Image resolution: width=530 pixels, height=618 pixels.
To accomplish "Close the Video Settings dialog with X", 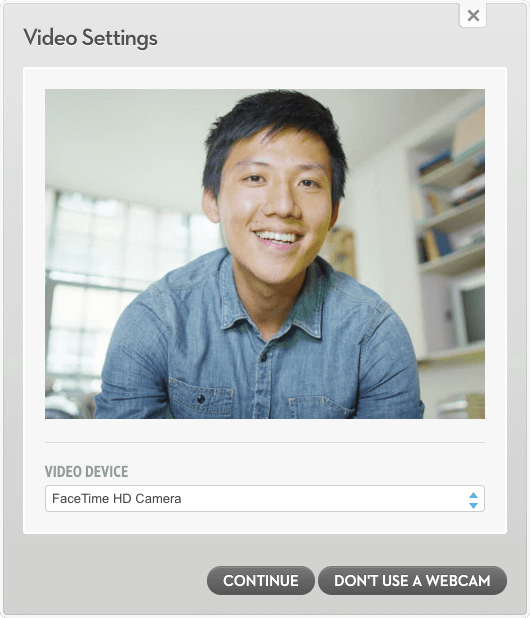I will click(x=472, y=15).
